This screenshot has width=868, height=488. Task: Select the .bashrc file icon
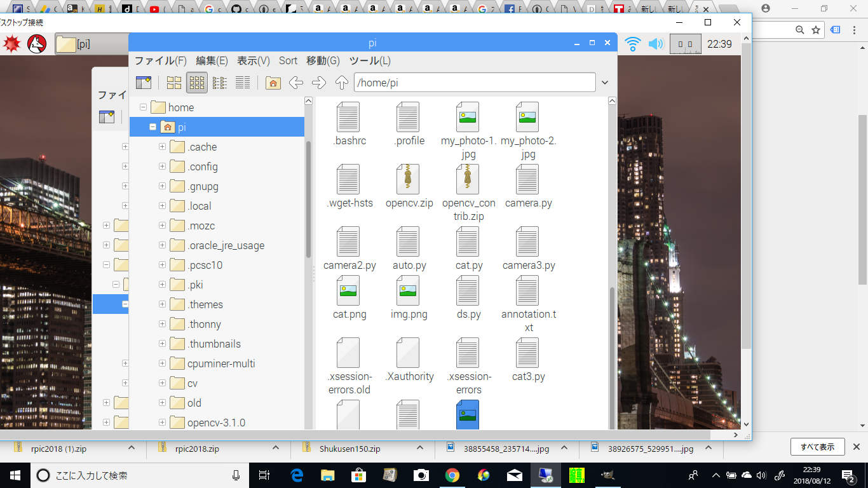(348, 118)
